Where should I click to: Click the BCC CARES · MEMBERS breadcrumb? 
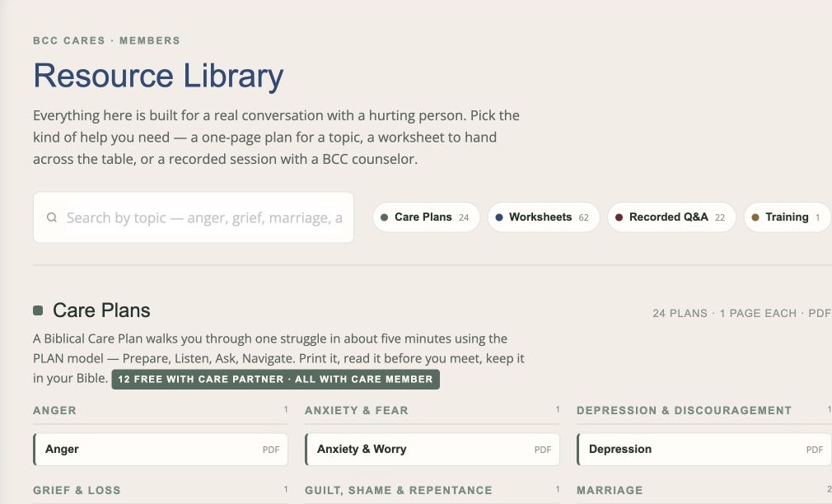tap(106, 41)
